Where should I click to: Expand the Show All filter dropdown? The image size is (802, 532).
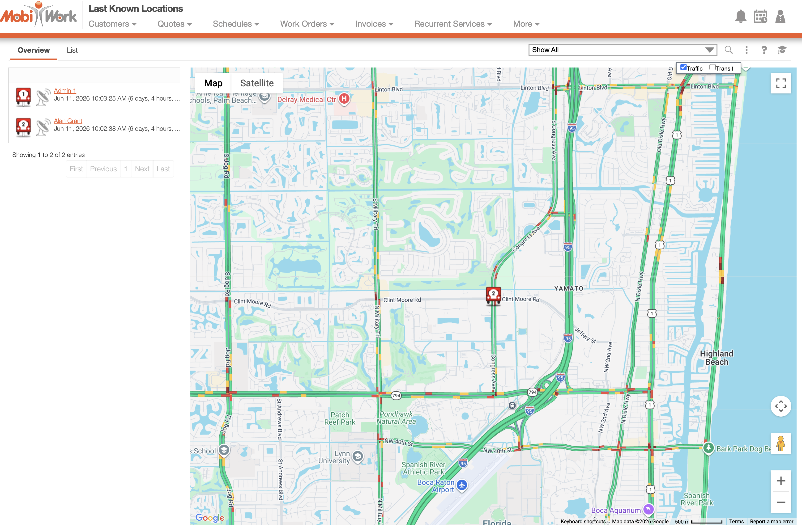(x=623, y=50)
